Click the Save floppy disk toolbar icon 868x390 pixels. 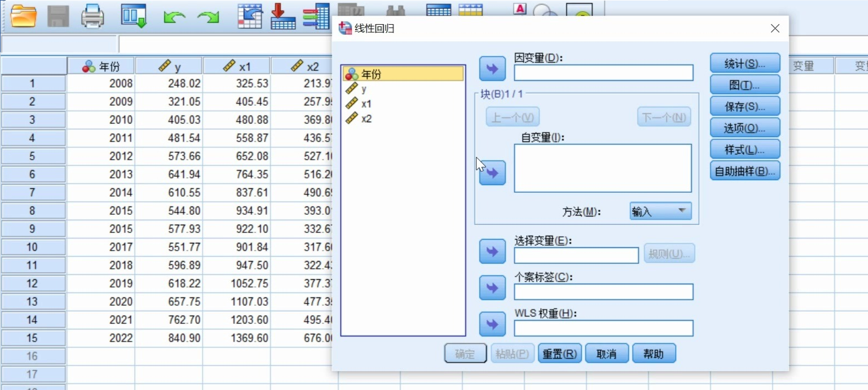tap(58, 15)
